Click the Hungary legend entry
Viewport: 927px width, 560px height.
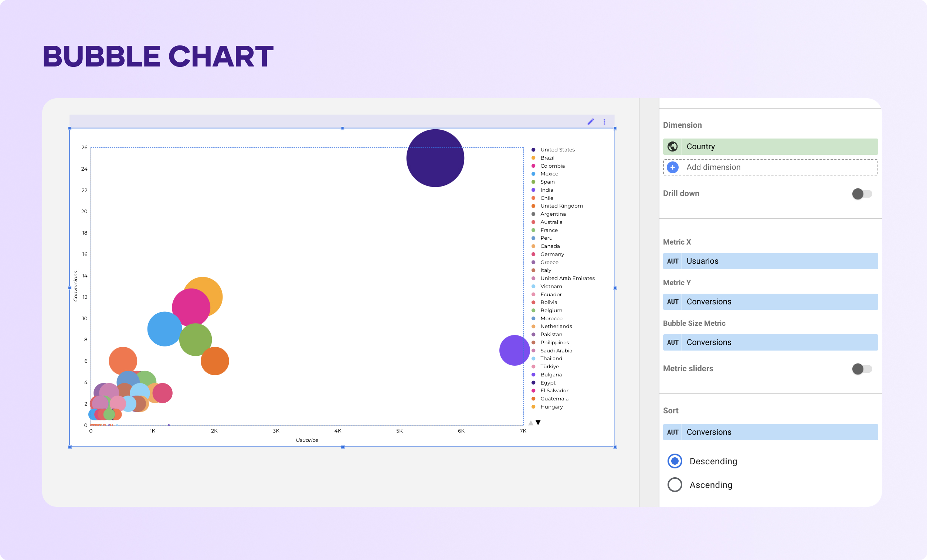pyautogui.click(x=547, y=407)
